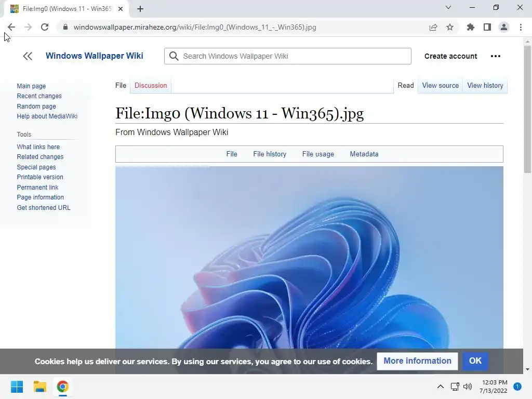Open the volume tray icon
Viewport: 532px width, 399px height.
coord(468,387)
